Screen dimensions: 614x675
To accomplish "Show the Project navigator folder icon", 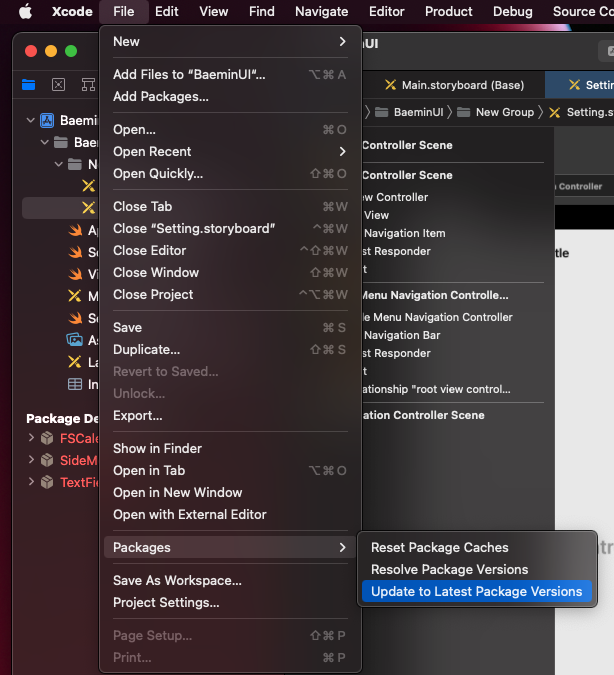I will [x=28, y=85].
